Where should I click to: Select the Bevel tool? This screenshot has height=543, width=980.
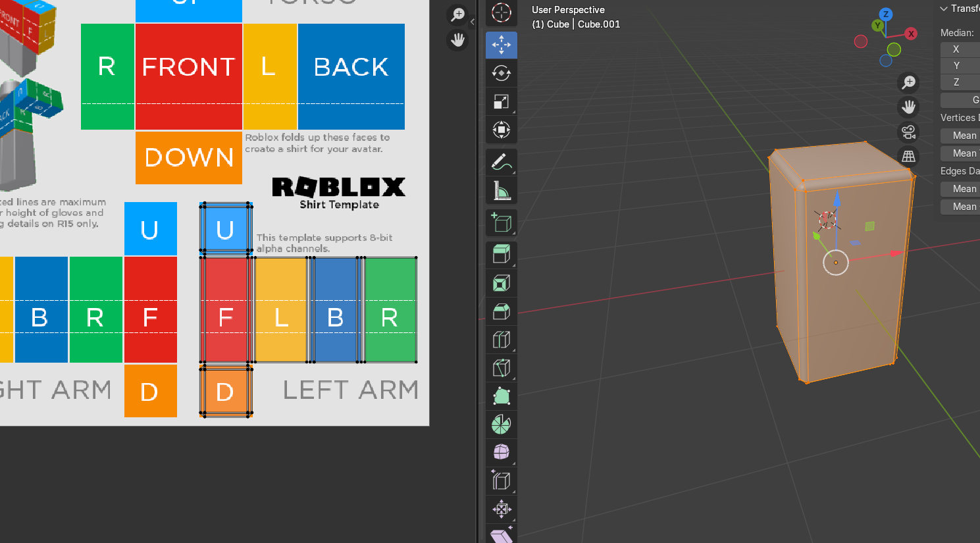click(502, 311)
